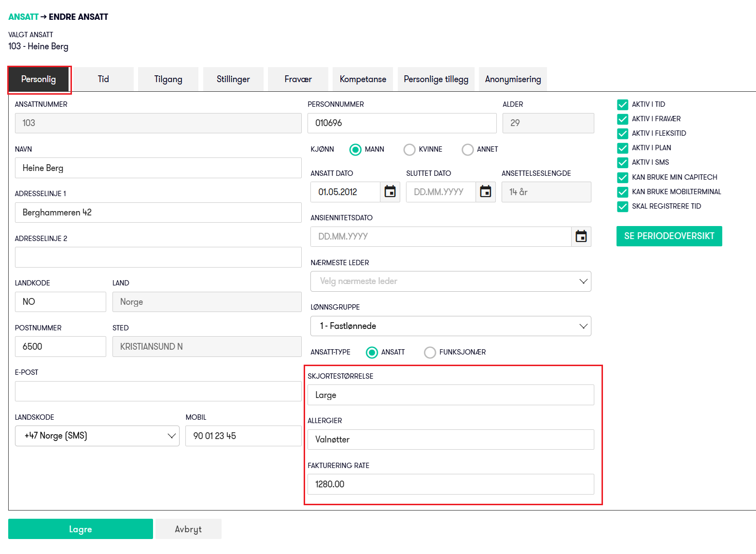Focus the Sluttet dato date field
Screen dimensions: 756x554
(x=441, y=192)
